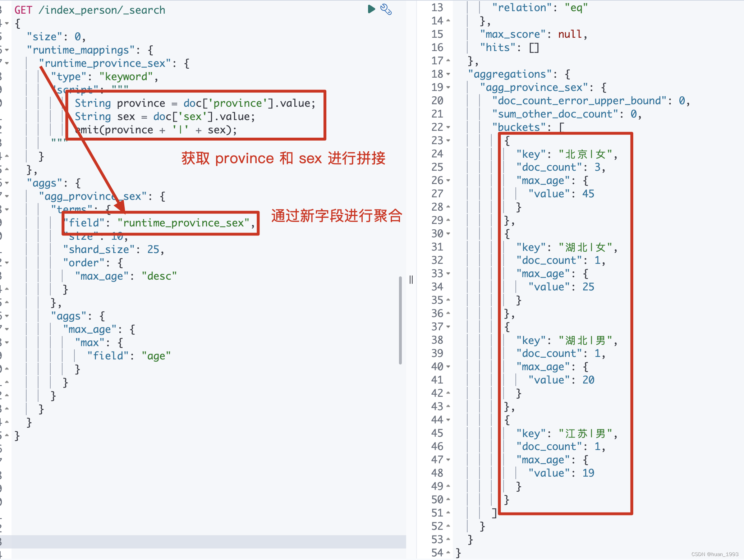744x560 pixels.
Task: Click the "size": 0 line
Action: click(x=56, y=37)
